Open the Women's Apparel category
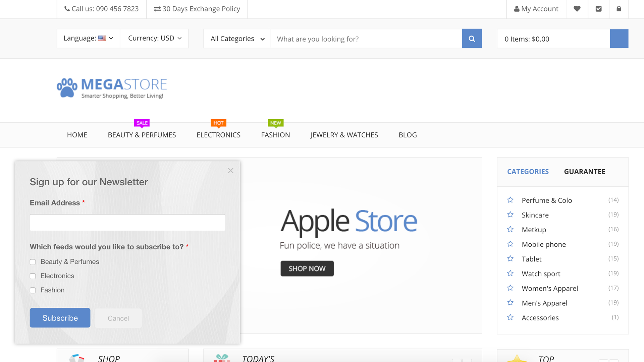The width and height of the screenshot is (644, 362). pos(550,289)
